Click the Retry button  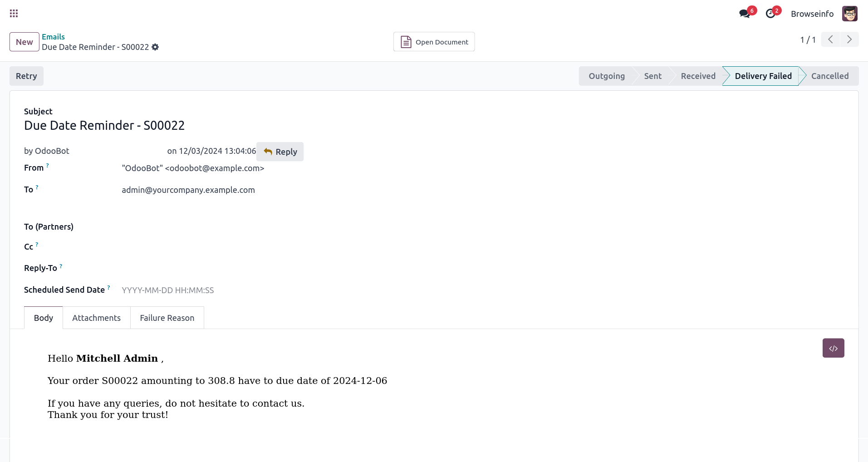point(26,76)
